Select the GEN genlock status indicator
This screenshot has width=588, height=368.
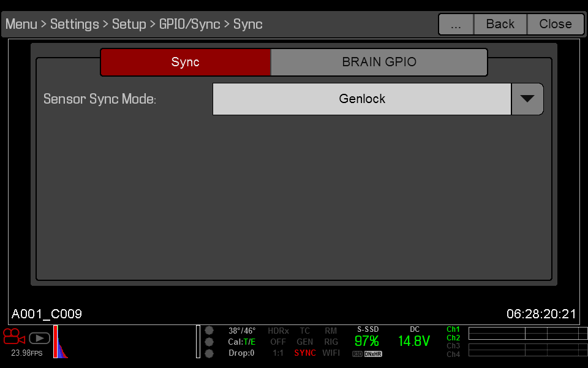click(305, 342)
